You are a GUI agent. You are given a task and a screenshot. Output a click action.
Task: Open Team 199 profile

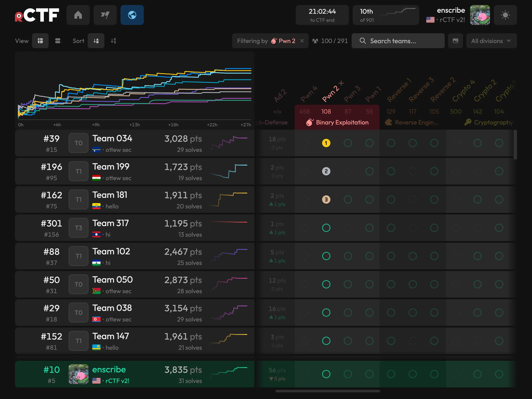point(111,167)
